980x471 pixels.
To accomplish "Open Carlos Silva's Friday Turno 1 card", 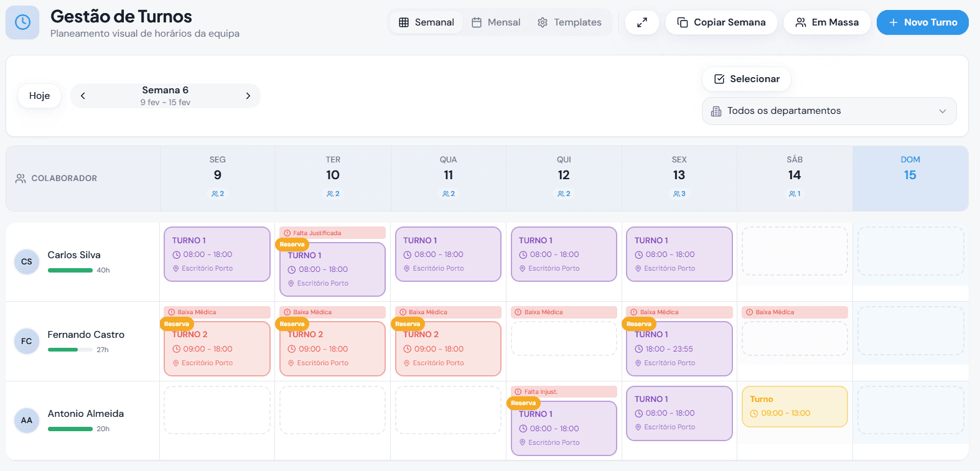I will point(679,254).
